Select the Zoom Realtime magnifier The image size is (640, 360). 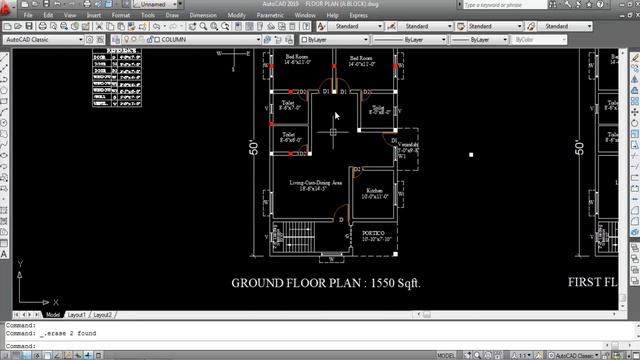(x=203, y=27)
